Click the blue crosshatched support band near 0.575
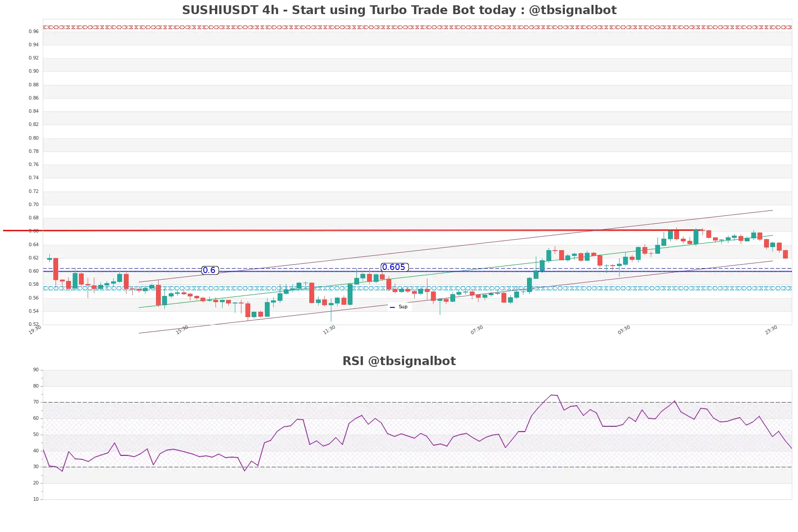This screenshot has height=532, width=798. click(417, 288)
